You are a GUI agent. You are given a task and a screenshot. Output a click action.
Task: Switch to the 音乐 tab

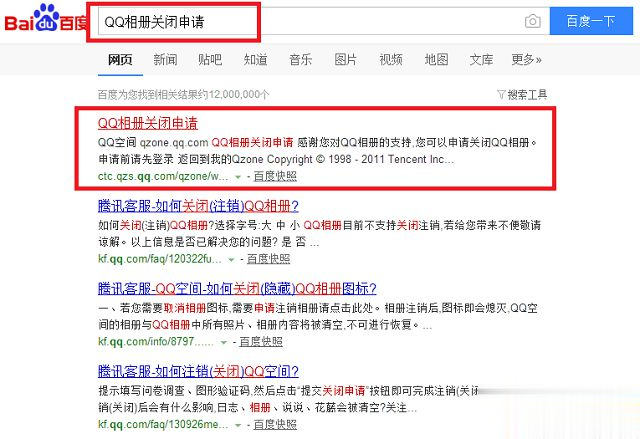point(300,60)
